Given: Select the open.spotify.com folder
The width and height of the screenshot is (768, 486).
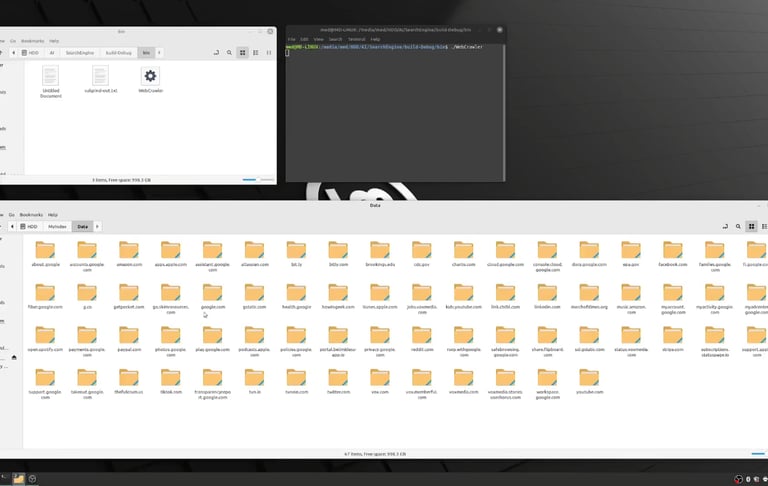Looking at the screenshot, I should [x=45, y=339].
